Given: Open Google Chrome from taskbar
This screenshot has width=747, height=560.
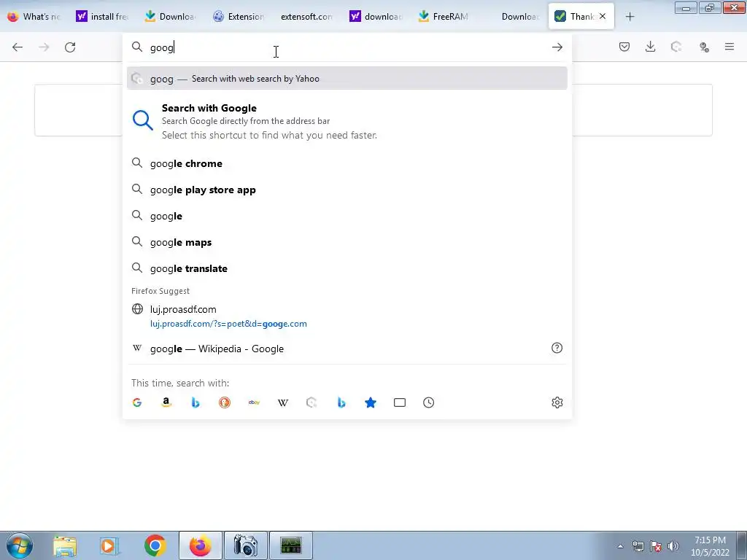Looking at the screenshot, I should click(x=155, y=545).
